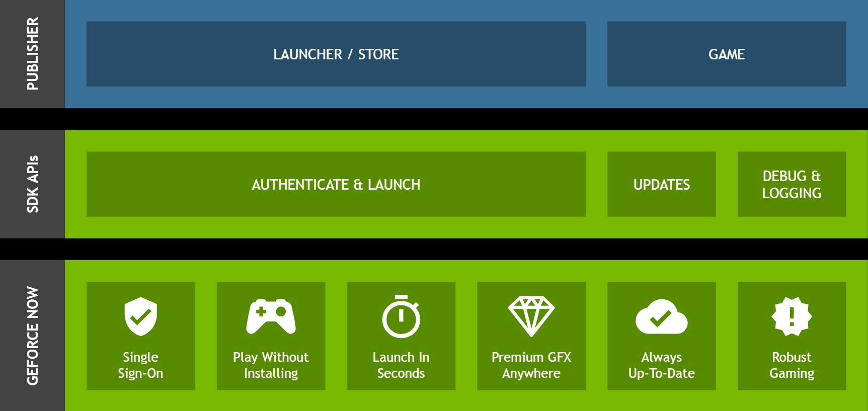Viewport: 868px width, 411px height.
Task: Click the diamond Premium GFX icon
Action: pos(531,316)
